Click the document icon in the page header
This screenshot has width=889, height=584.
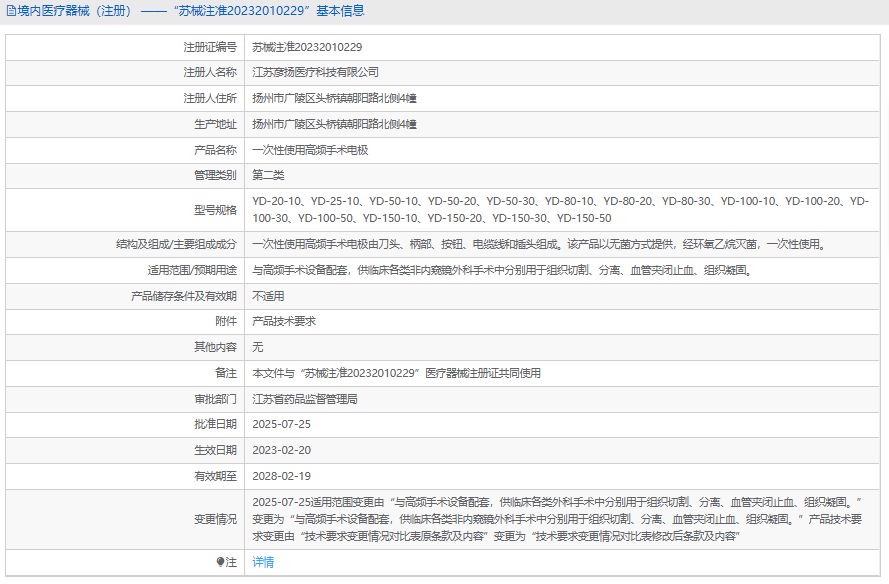coord(11,11)
